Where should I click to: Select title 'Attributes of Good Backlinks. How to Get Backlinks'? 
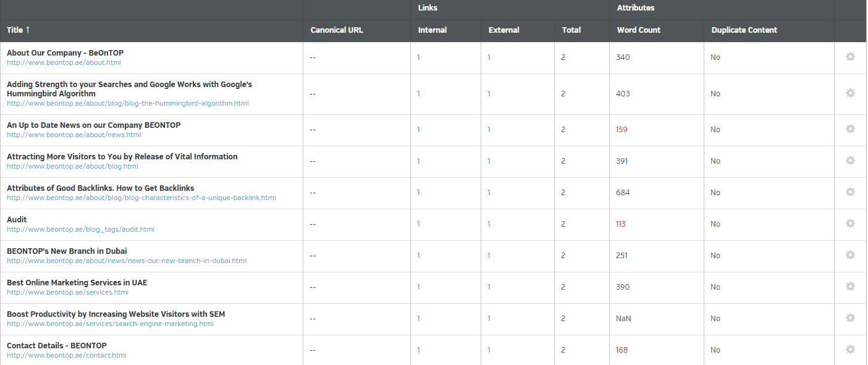tap(101, 188)
